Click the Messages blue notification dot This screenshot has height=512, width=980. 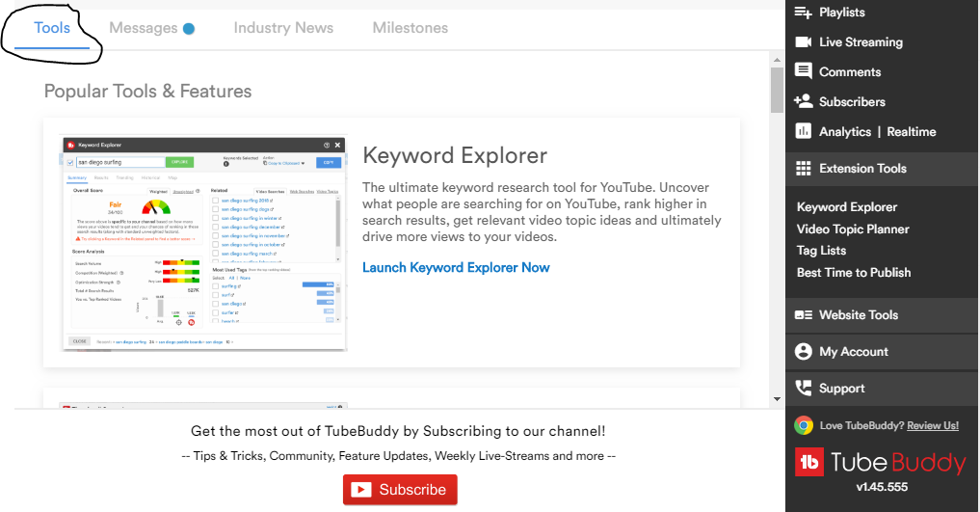[189, 29]
